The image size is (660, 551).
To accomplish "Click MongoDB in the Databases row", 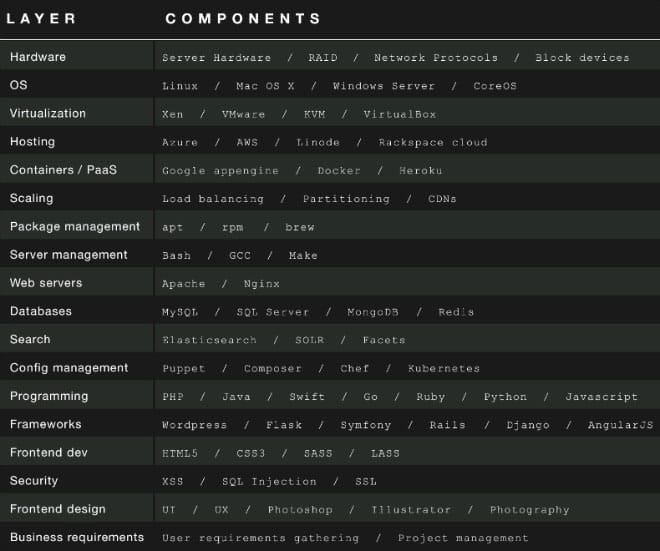I will 372,312.
